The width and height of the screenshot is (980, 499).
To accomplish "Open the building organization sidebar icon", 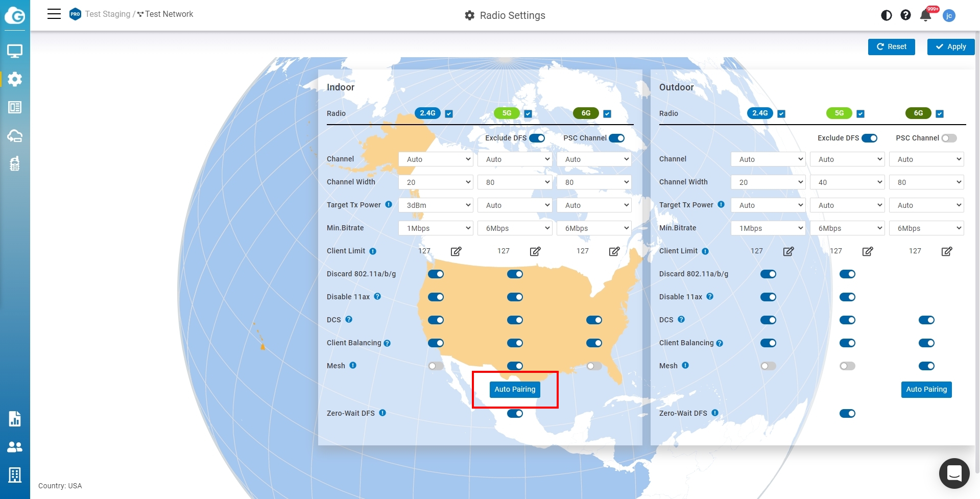I will pyautogui.click(x=15, y=475).
